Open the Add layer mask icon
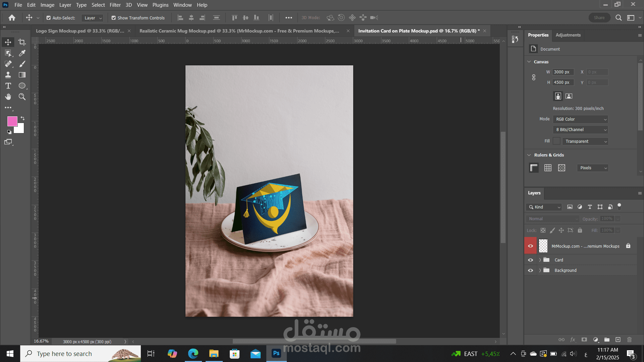Image resolution: width=644 pixels, height=362 pixels. point(584,340)
